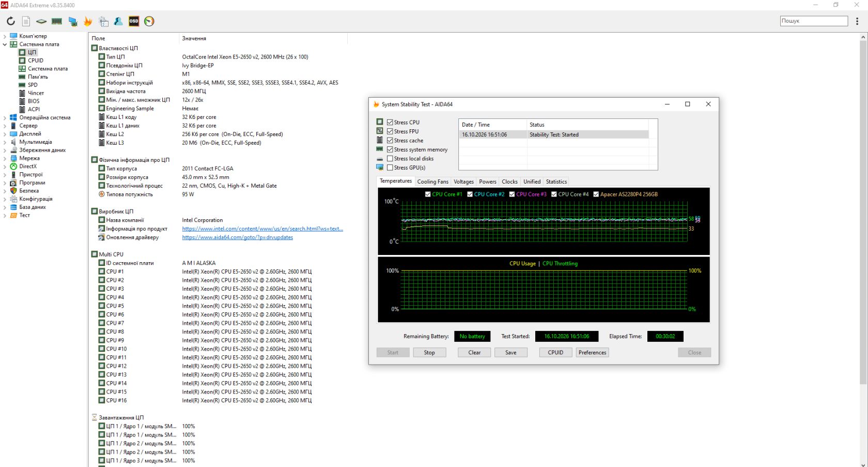Toggle Apacer AS2280P4 256GB graph checkbox
Screen dimensions: 868x467
coord(596,194)
